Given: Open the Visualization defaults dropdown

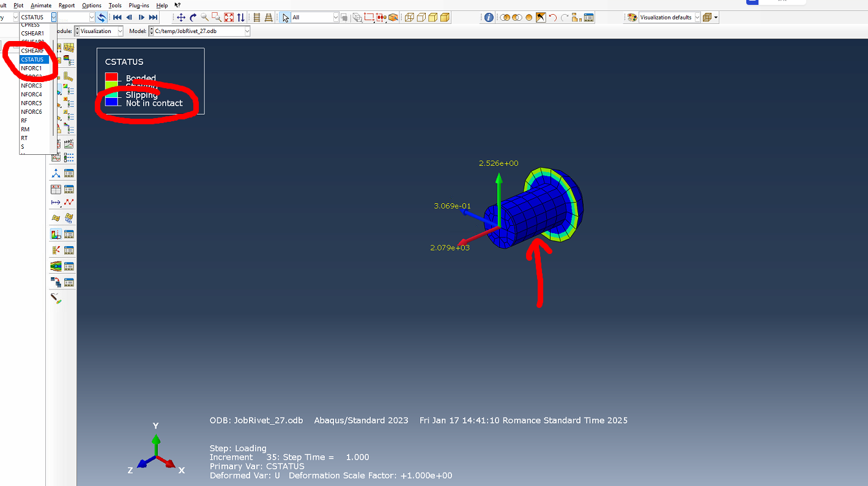Looking at the screenshot, I should pos(697,17).
